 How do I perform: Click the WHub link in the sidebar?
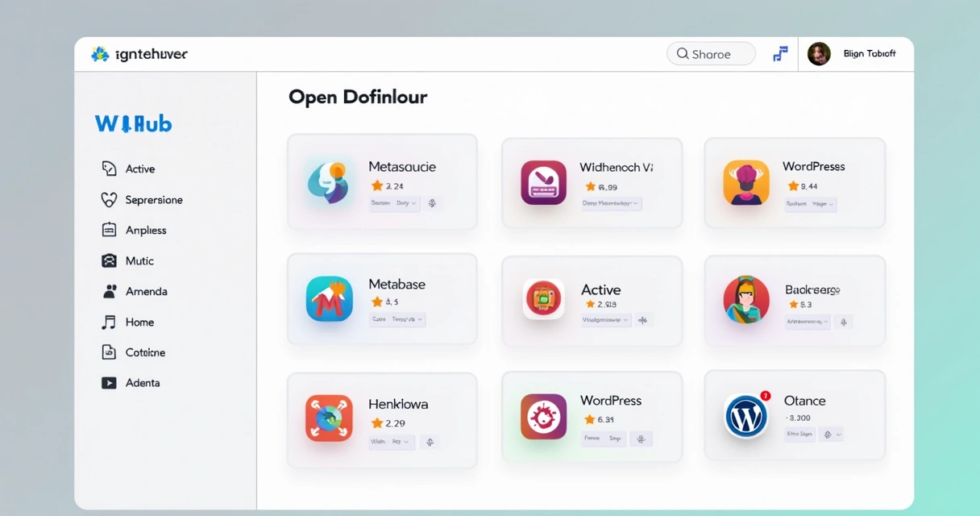tap(133, 123)
